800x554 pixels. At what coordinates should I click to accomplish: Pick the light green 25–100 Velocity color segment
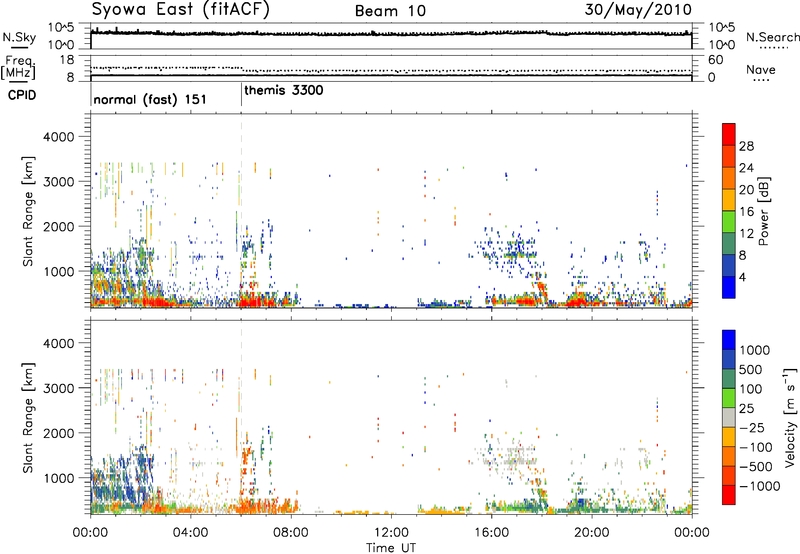tap(729, 398)
